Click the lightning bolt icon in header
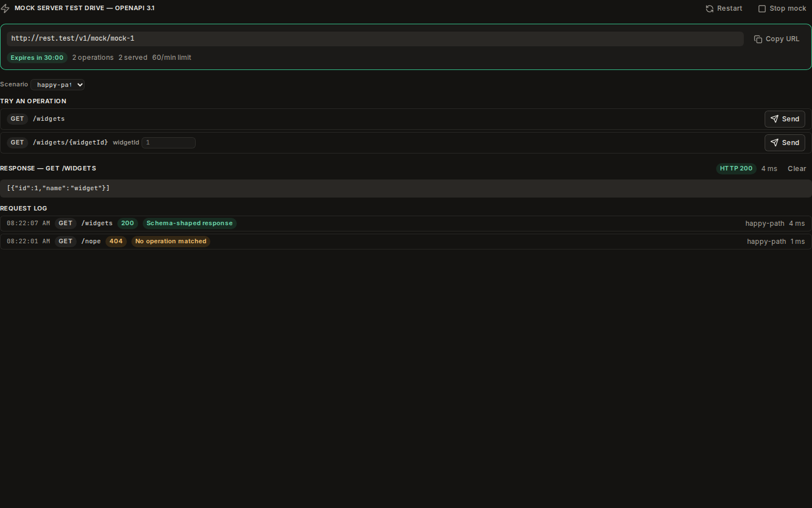This screenshot has width=812, height=508. [x=5, y=8]
